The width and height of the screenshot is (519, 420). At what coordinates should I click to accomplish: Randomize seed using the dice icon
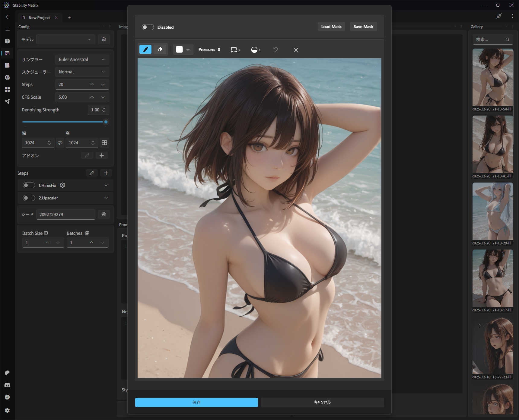point(104,214)
